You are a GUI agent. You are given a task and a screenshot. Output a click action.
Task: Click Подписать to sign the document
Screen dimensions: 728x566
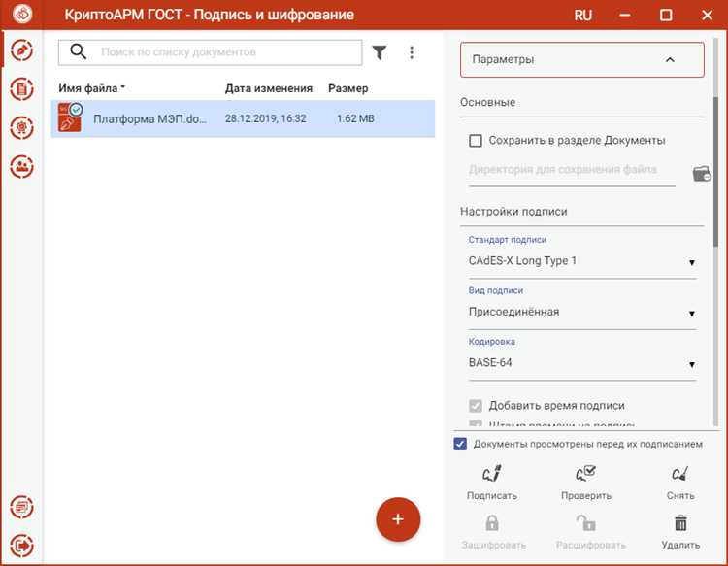pyautogui.click(x=492, y=483)
